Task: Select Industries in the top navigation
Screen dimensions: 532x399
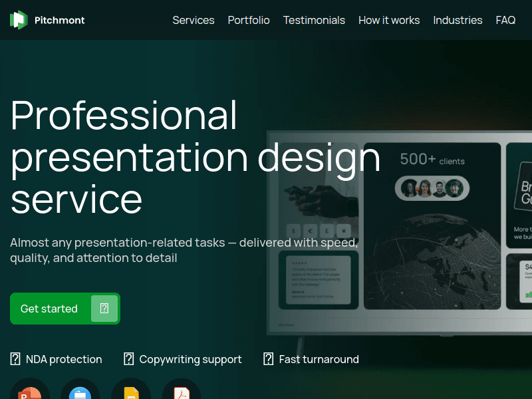Action: coord(458,20)
